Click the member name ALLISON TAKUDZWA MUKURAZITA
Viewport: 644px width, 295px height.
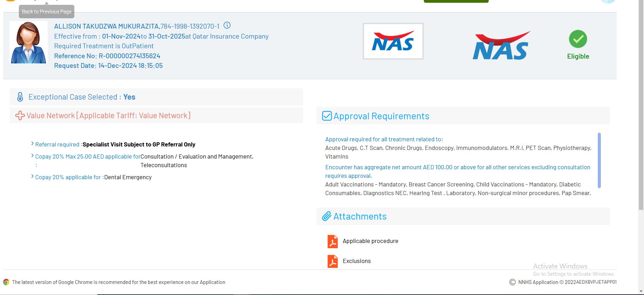point(107,26)
